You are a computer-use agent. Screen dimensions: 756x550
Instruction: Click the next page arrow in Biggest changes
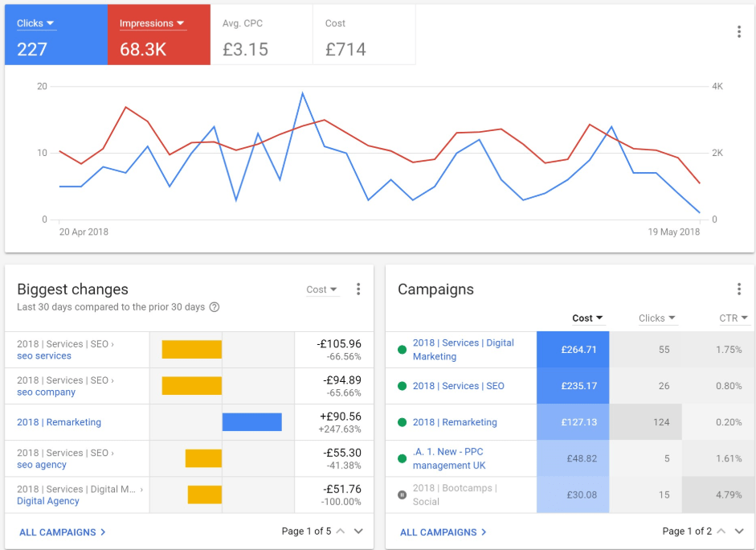(358, 532)
